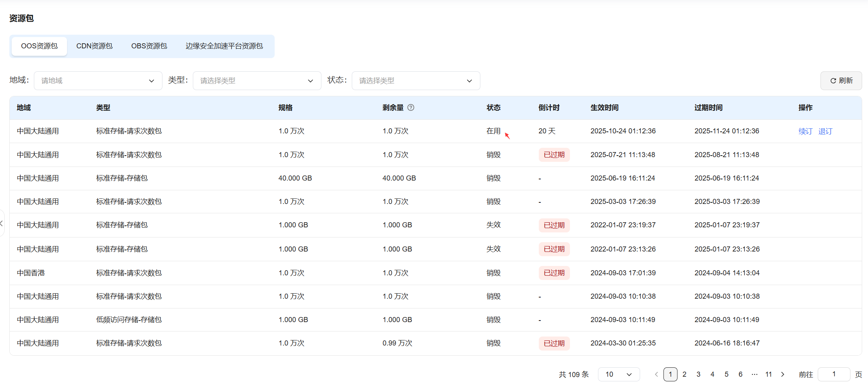This screenshot has height=388, width=868.
Task: Open the 边缘安全加速平台资源包 tab
Action: [224, 46]
